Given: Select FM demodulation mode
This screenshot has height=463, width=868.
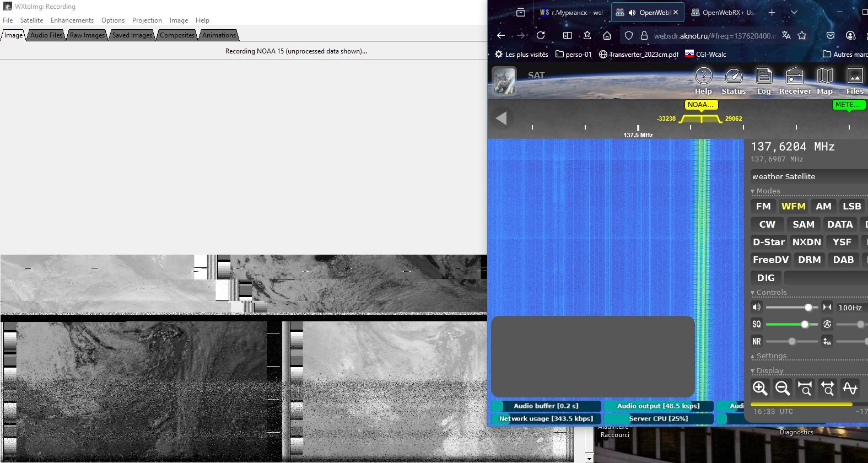Looking at the screenshot, I should pyautogui.click(x=763, y=206).
